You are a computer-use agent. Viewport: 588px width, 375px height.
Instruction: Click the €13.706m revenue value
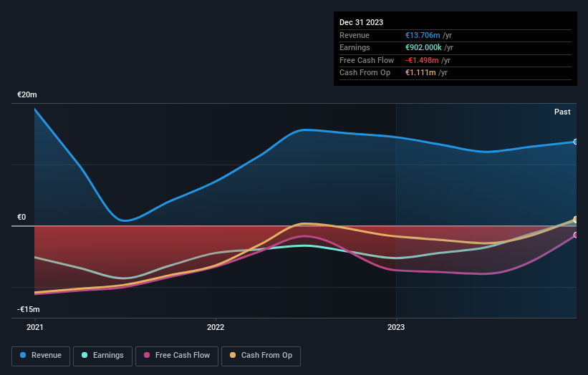click(x=423, y=35)
